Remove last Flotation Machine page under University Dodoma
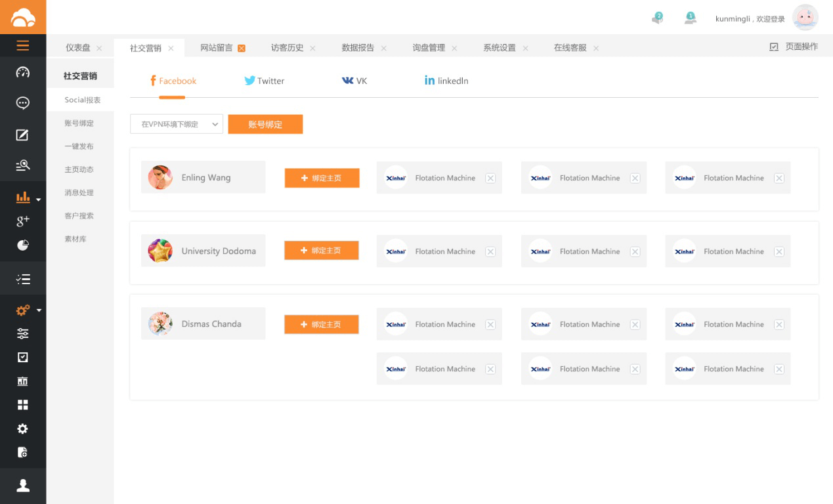Image resolution: width=833 pixels, height=504 pixels. (x=779, y=251)
